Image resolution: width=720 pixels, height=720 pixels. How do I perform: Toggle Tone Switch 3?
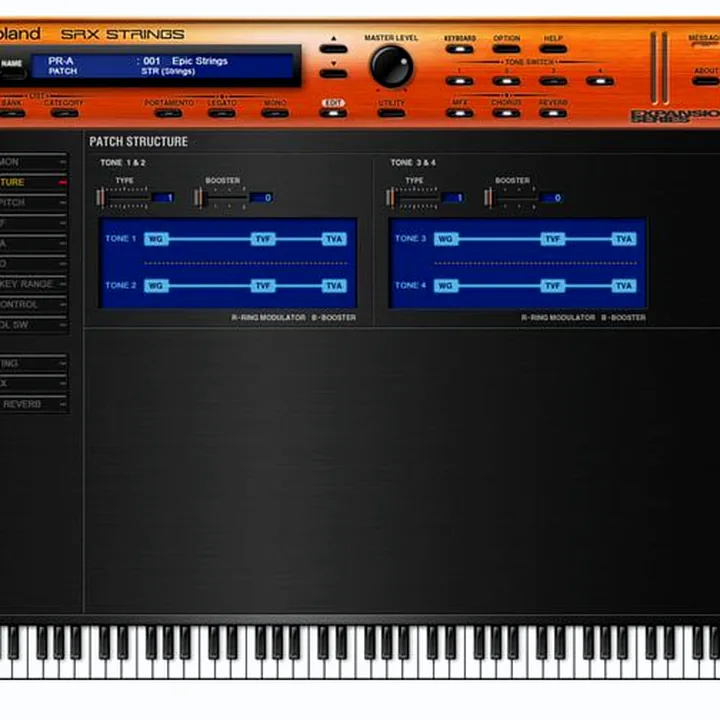point(553,82)
